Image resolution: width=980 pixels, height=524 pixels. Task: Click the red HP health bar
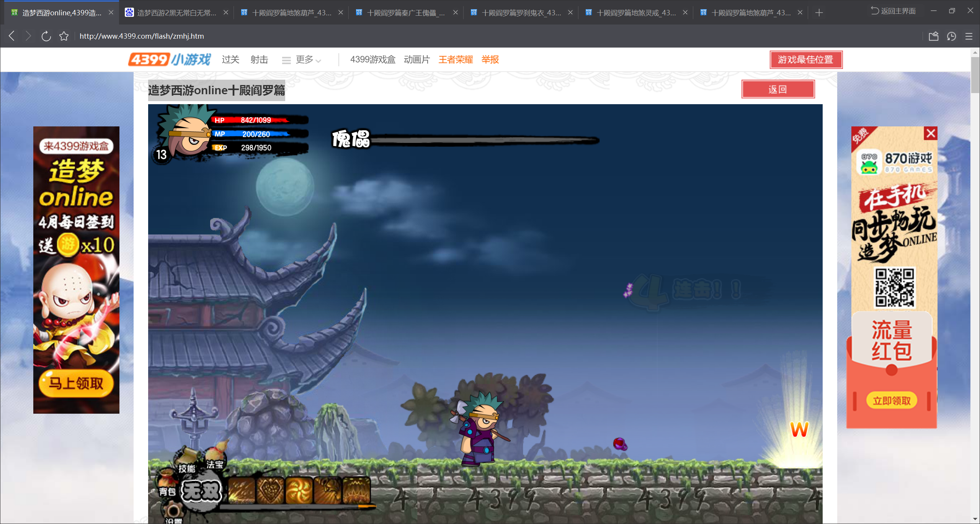(260, 120)
